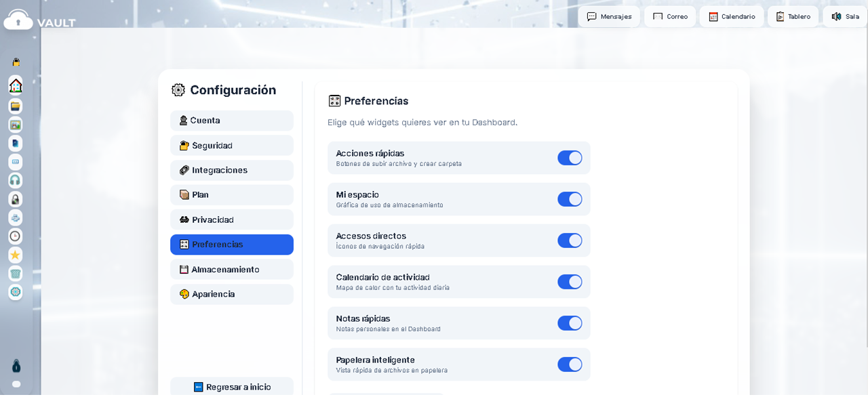
Task: Select the Integraciones settings section
Action: pyautogui.click(x=232, y=170)
